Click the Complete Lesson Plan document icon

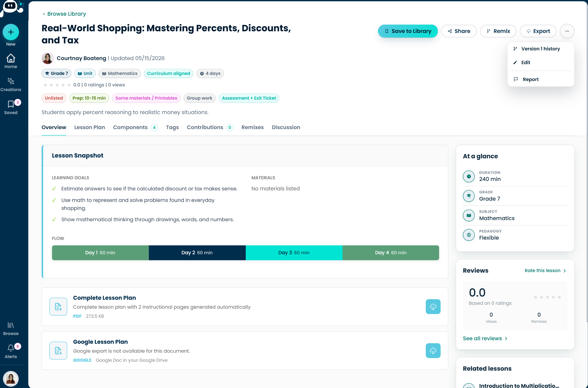[58, 306]
